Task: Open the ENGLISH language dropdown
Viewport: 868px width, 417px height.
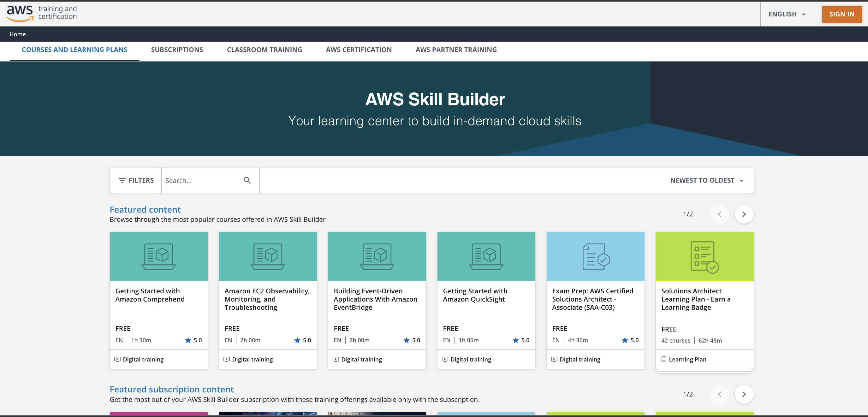Action: pyautogui.click(x=788, y=14)
